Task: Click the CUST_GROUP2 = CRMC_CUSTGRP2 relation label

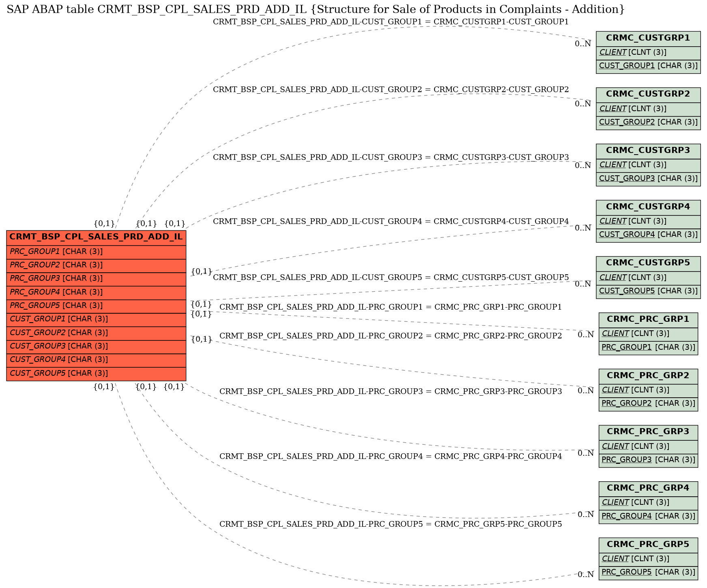Action: [x=391, y=90]
